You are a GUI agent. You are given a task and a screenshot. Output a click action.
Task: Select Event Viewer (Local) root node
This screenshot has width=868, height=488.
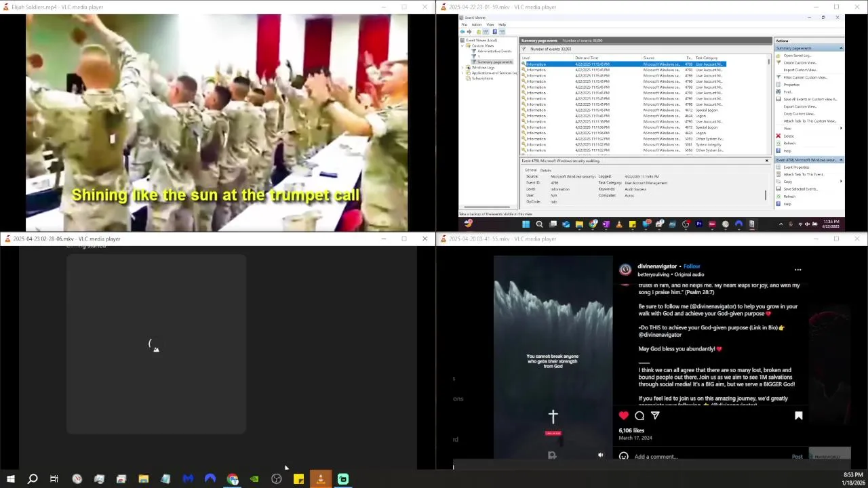pyautogui.click(x=481, y=40)
